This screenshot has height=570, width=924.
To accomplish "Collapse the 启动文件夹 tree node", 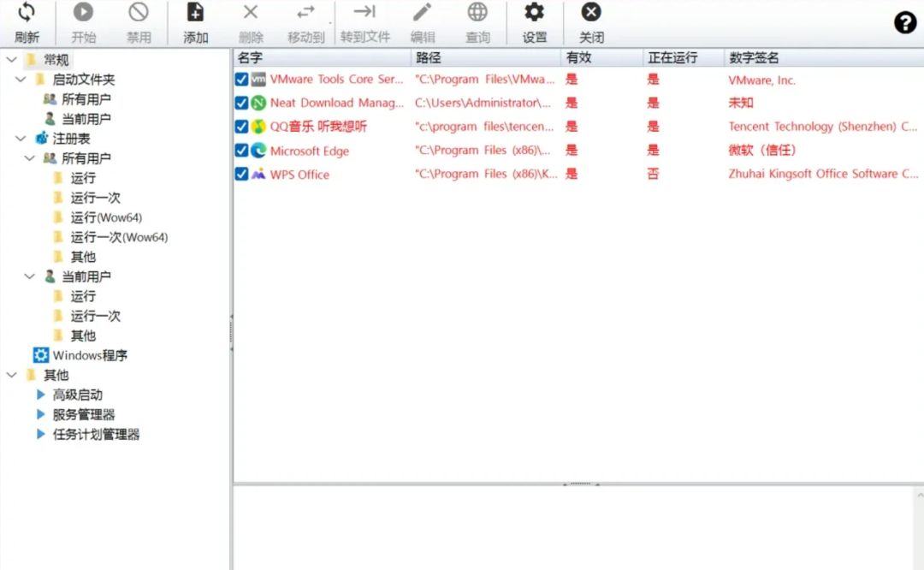I will tap(21, 79).
